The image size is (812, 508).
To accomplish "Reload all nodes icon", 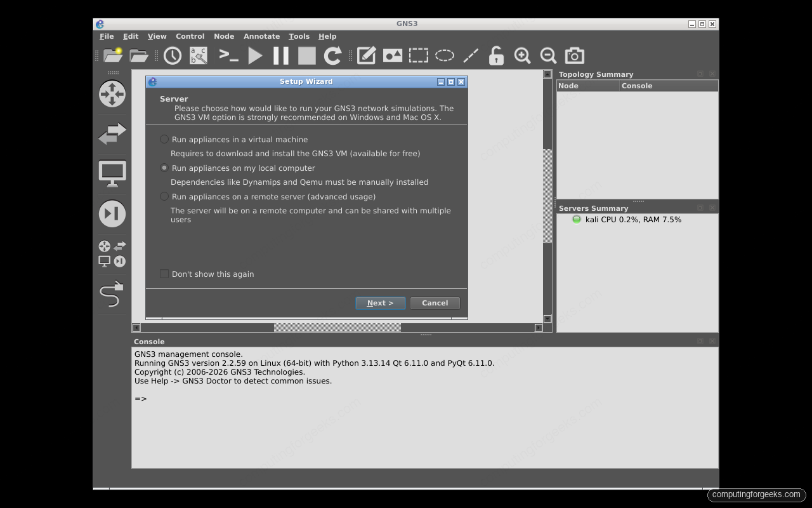I will click(x=333, y=55).
